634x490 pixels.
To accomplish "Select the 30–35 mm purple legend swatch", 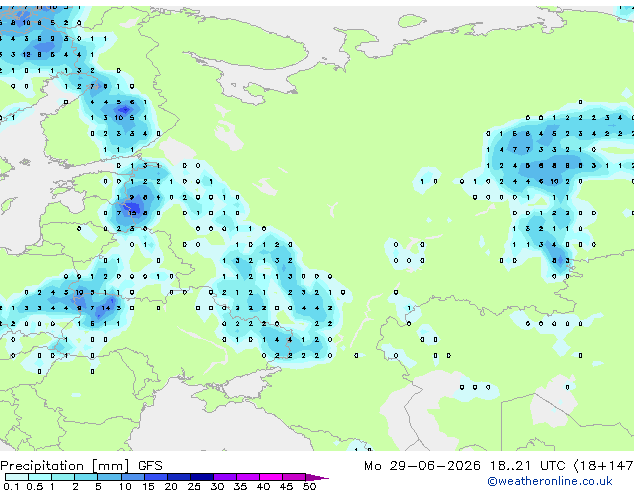I will 225,477.
